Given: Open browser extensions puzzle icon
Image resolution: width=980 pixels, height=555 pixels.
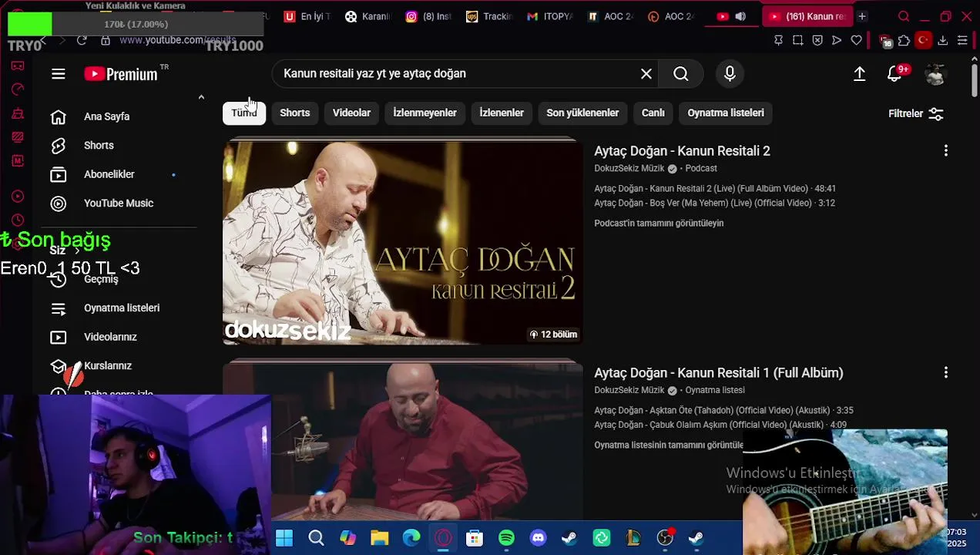Looking at the screenshot, I should click(x=904, y=40).
